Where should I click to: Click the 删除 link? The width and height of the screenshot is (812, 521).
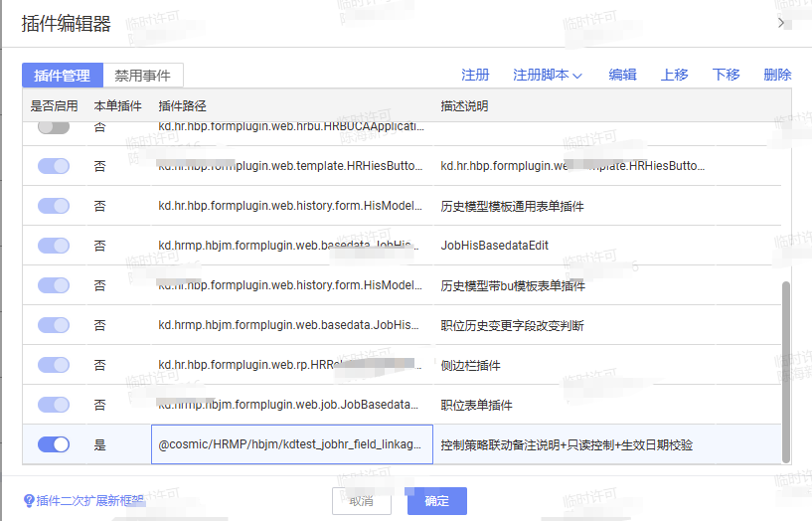[777, 76]
